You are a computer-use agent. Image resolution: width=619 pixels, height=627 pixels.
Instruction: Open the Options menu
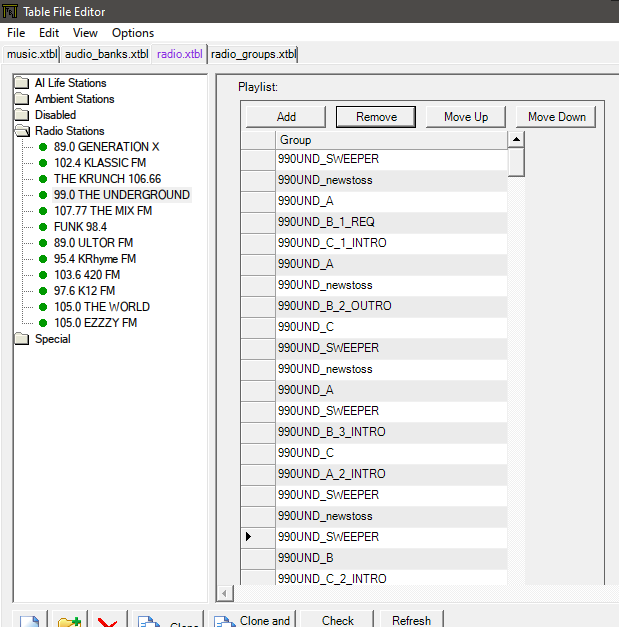pos(133,33)
